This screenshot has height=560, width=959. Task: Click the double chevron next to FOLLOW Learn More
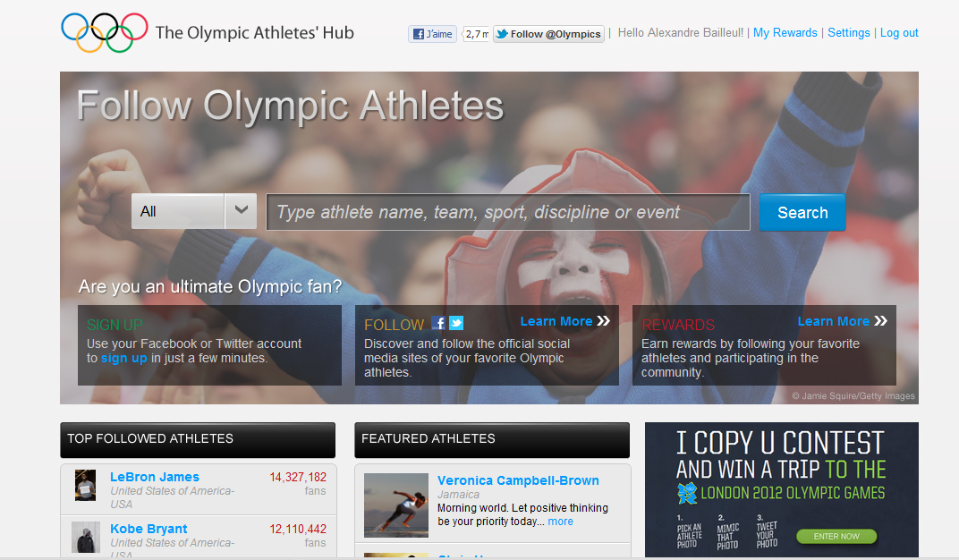click(604, 321)
